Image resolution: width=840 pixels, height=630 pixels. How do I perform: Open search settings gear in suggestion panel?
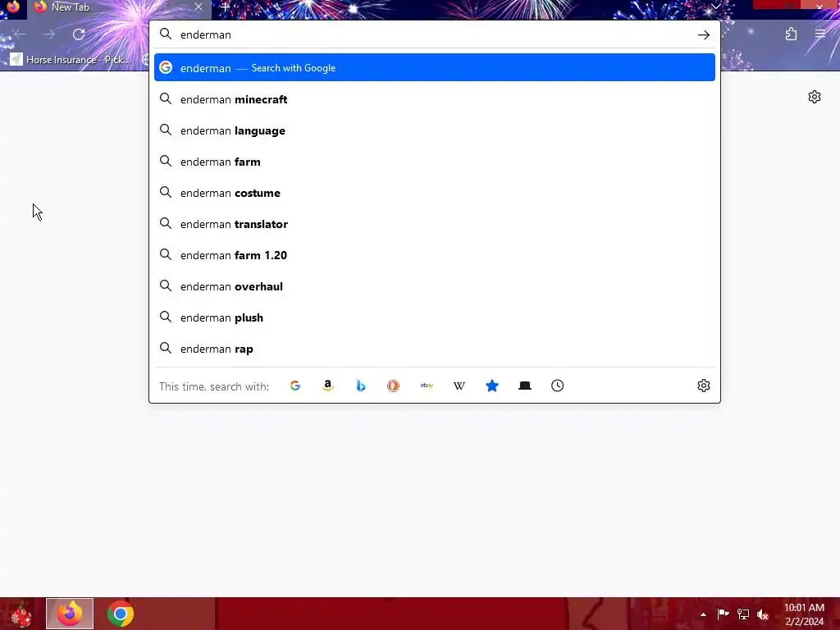[703, 386]
